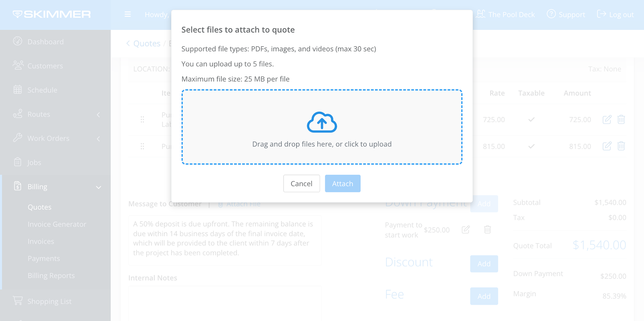This screenshot has height=321, width=644.
Task: Delete the 725.00 line item
Action: click(x=621, y=119)
